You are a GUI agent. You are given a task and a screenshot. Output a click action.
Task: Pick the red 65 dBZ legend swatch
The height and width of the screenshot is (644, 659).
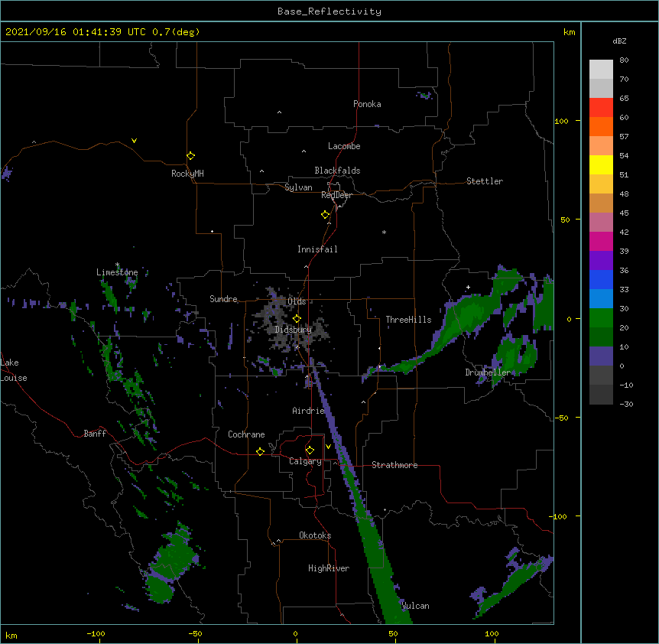(x=601, y=108)
